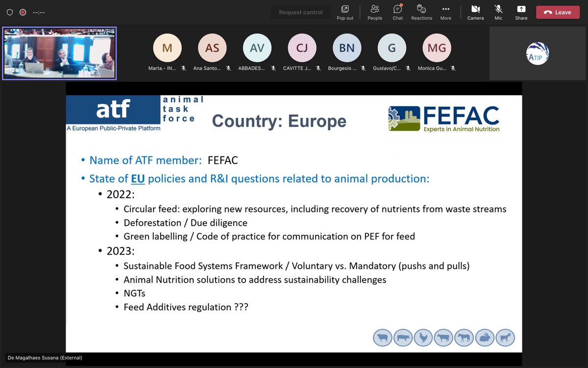
Task: Click the 'Deforestation / Due diligence' bullet
Action: click(x=185, y=223)
